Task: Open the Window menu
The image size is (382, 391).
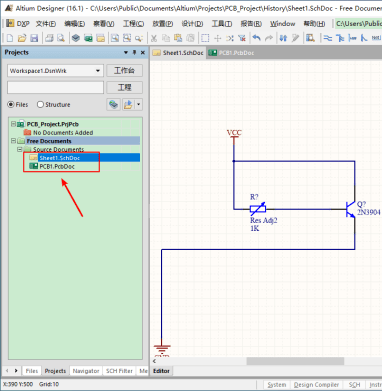Action: (283, 24)
